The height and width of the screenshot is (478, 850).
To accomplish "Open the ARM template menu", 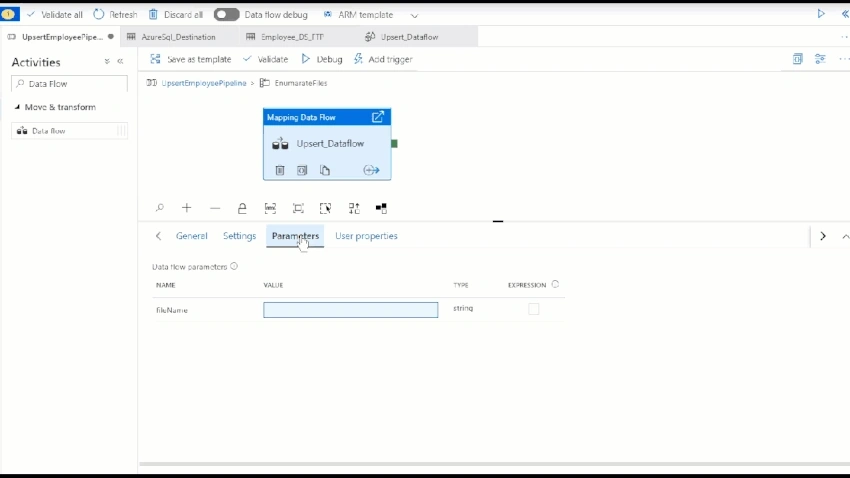I will click(x=358, y=15).
